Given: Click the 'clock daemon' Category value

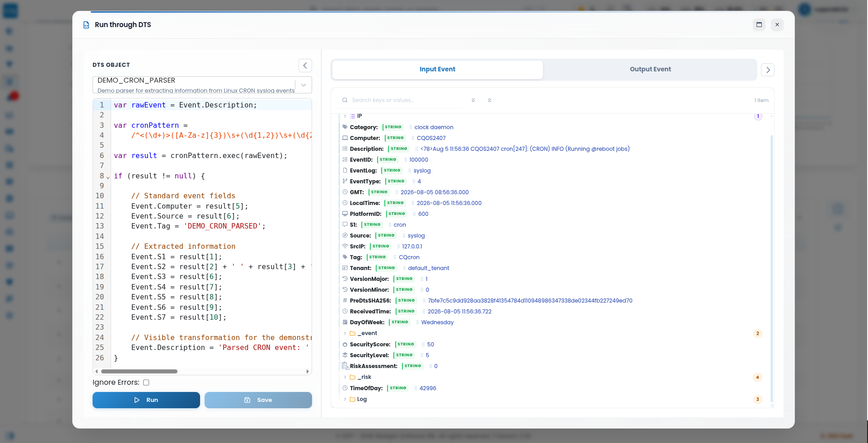Looking at the screenshot, I should click(x=434, y=127).
